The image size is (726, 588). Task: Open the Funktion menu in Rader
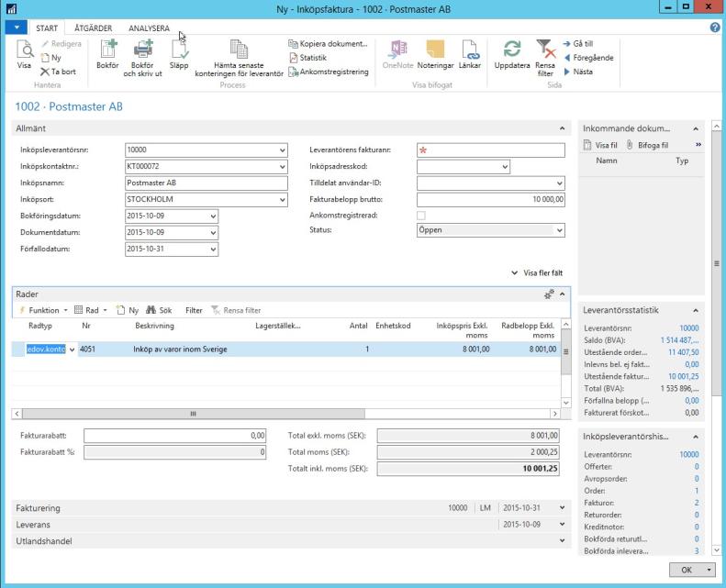tap(43, 310)
